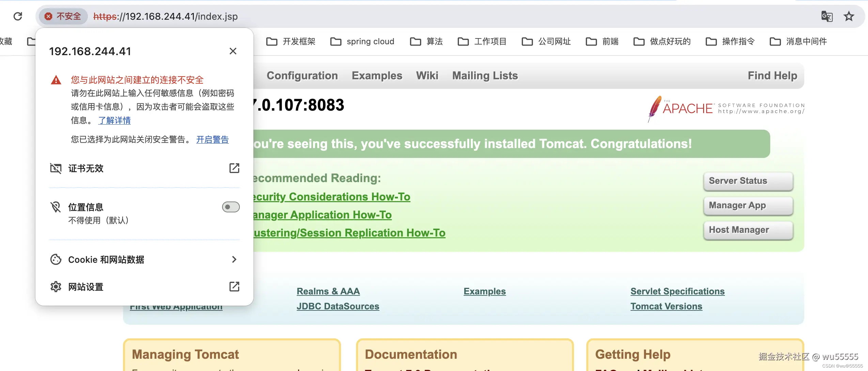Open the 消息中间件 bookmarks folder
This screenshot has width=868, height=371.
(x=798, y=42)
